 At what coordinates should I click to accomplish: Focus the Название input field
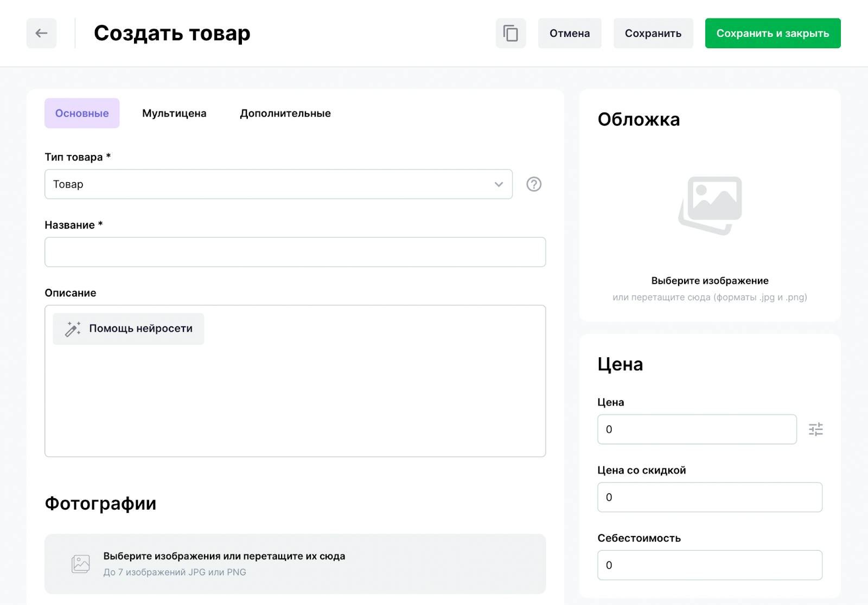pos(295,252)
